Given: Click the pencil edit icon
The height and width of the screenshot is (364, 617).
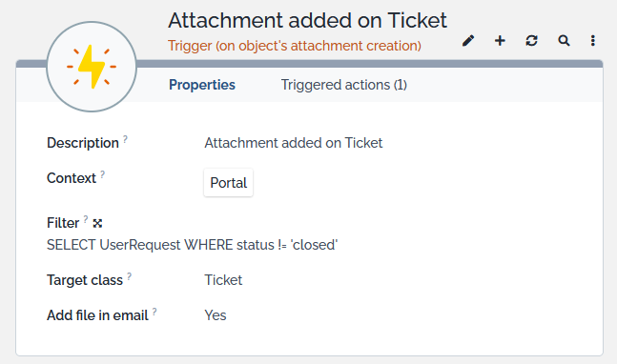Looking at the screenshot, I should pyautogui.click(x=468, y=40).
